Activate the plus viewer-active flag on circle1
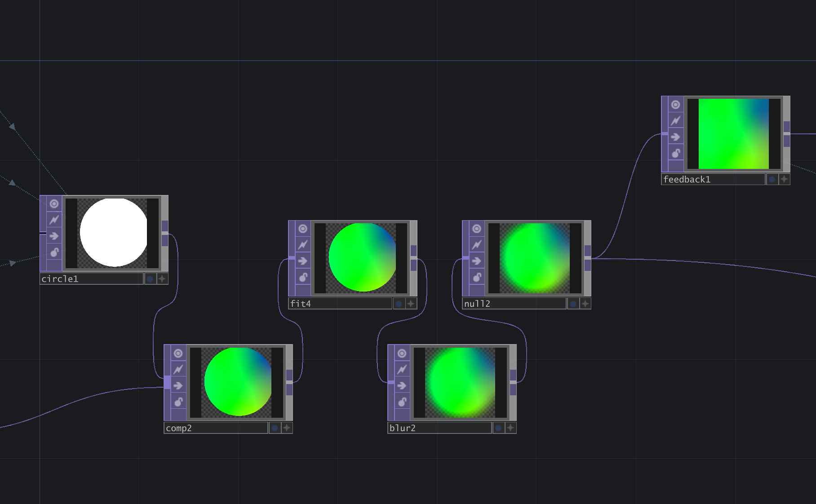Image resolution: width=816 pixels, height=504 pixels. [162, 279]
